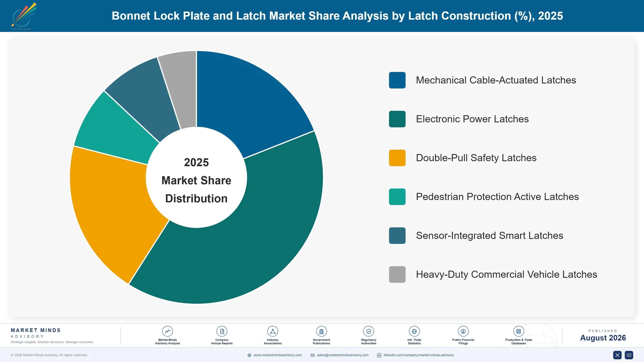644x362 pixels.
Task: Open www.marketmindsadvisory.com link
Action: (x=278, y=355)
